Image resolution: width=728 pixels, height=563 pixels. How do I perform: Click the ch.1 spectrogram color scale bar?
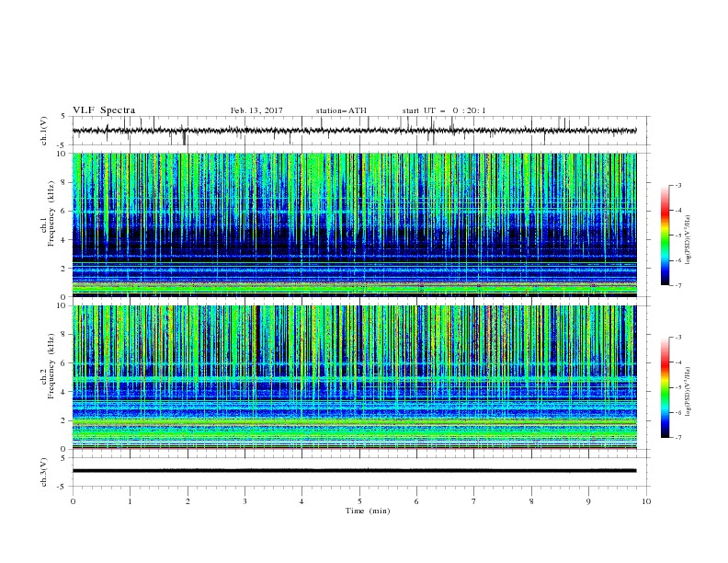click(665, 236)
